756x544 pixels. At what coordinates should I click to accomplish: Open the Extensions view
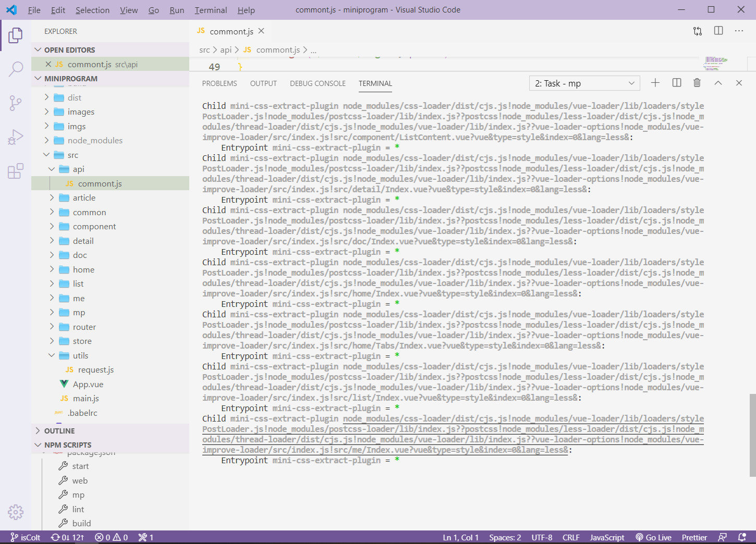[16, 171]
